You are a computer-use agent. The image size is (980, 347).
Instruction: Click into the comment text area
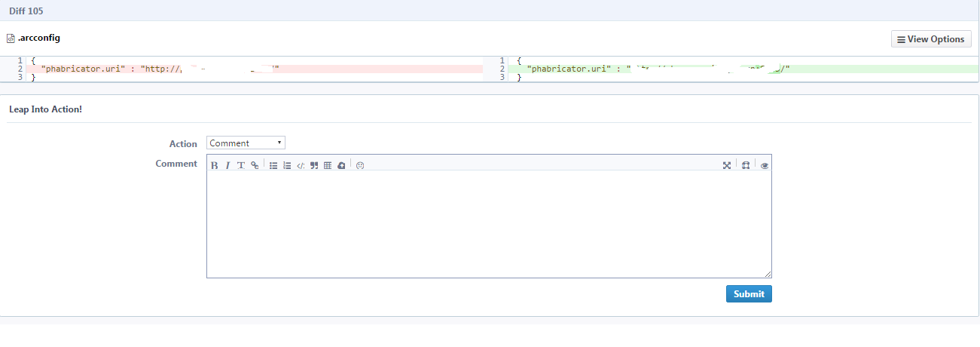[x=489, y=224]
